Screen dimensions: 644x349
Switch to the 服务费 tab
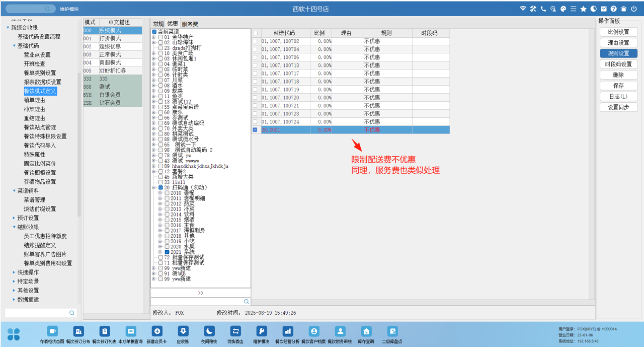click(190, 24)
